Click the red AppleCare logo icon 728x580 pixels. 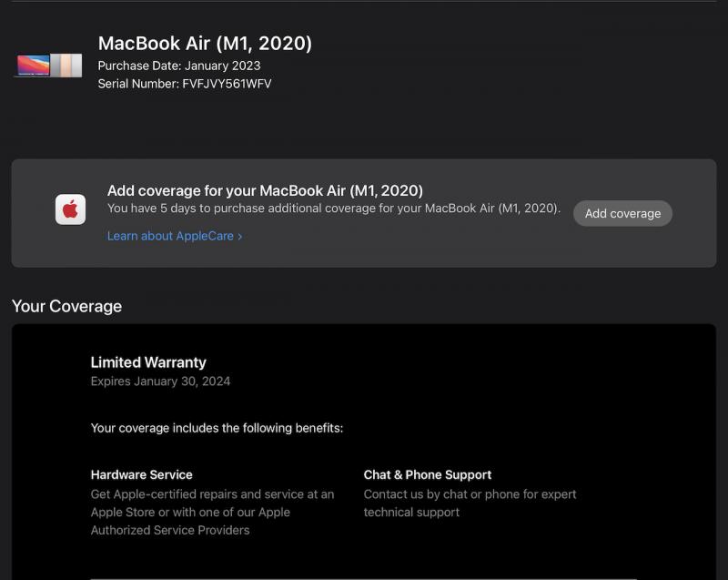70,209
